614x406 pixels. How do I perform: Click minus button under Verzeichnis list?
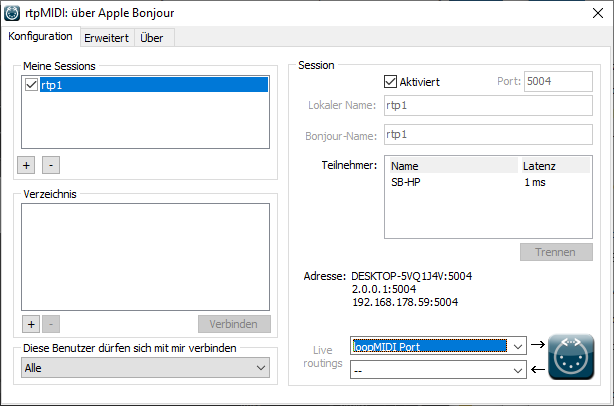point(51,324)
